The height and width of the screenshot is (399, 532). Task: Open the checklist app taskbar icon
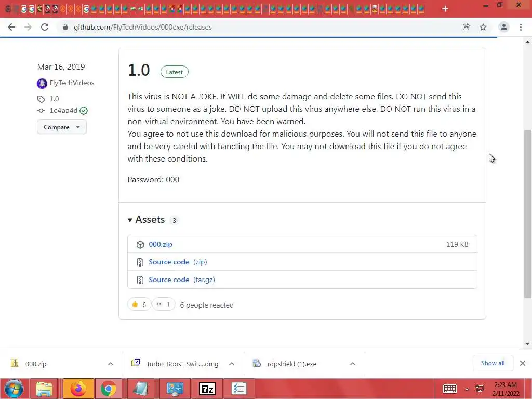(x=239, y=389)
